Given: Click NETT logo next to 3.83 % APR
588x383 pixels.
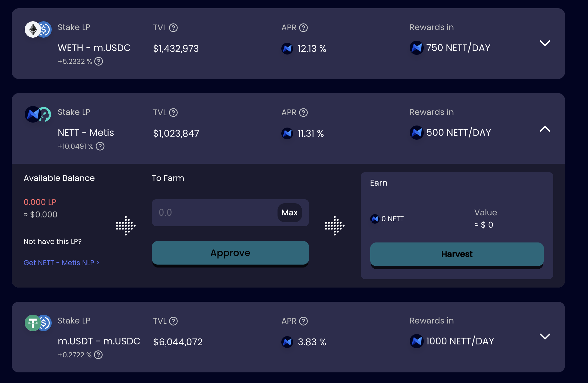Looking at the screenshot, I should coord(287,342).
